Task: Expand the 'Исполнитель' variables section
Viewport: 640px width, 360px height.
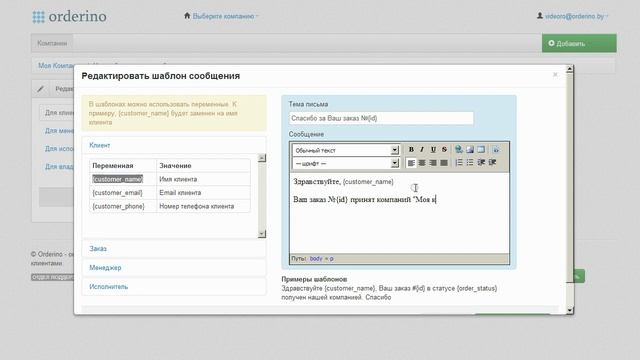Action: pyautogui.click(x=109, y=287)
